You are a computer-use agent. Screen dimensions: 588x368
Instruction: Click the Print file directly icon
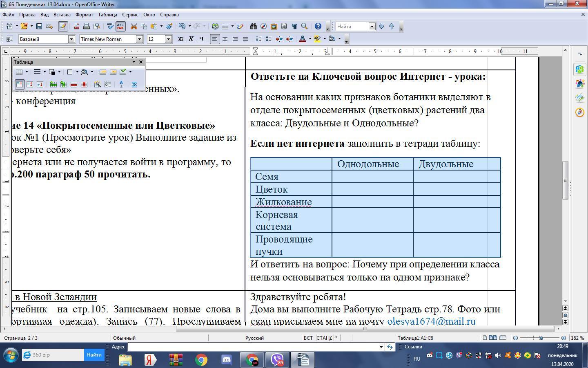pos(87,26)
